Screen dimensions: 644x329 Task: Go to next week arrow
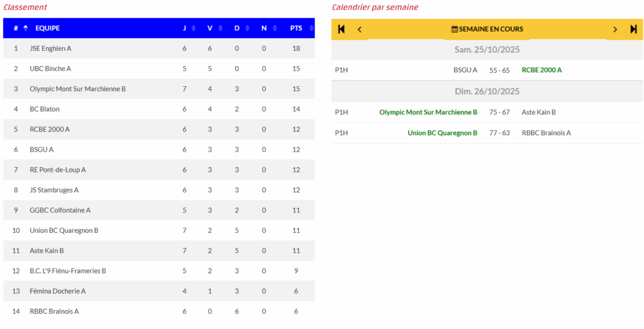[615, 29]
